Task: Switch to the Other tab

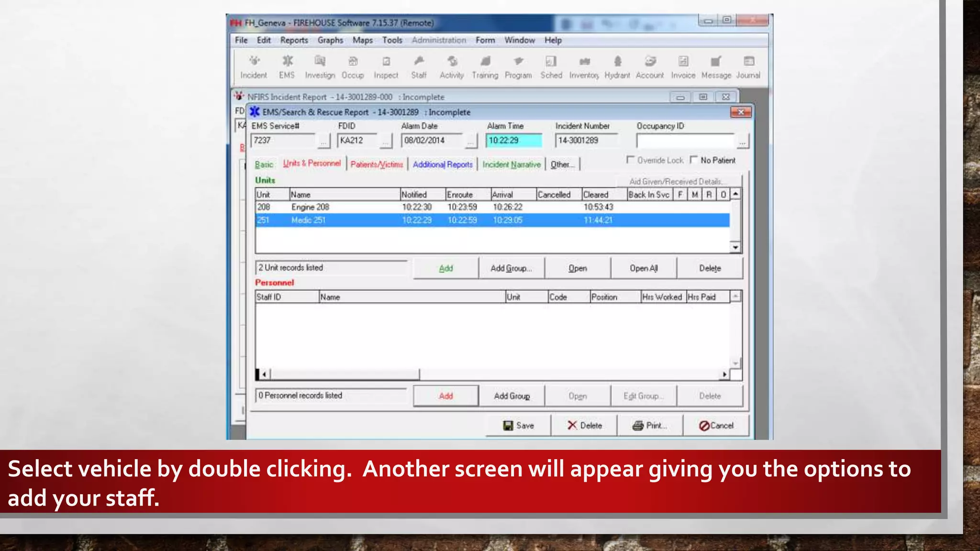Action: click(562, 165)
